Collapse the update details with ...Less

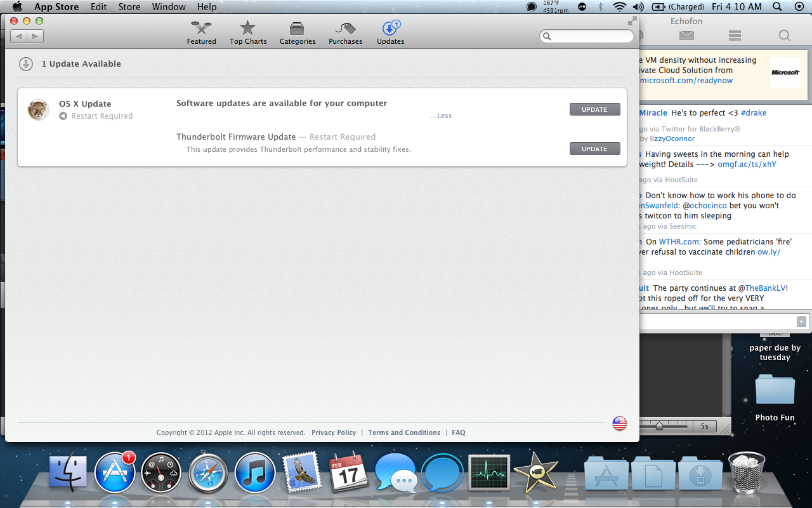pos(441,116)
